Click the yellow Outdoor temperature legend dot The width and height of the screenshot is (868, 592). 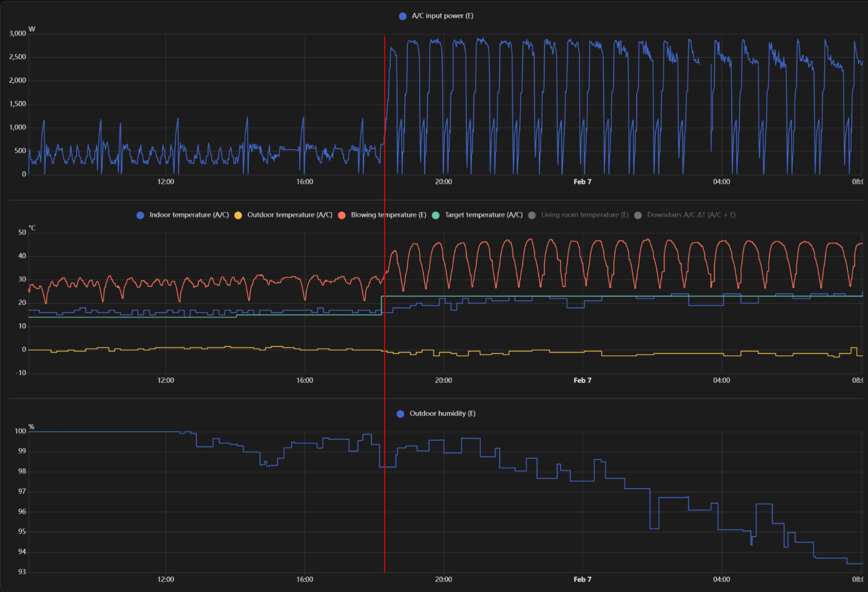(238, 215)
